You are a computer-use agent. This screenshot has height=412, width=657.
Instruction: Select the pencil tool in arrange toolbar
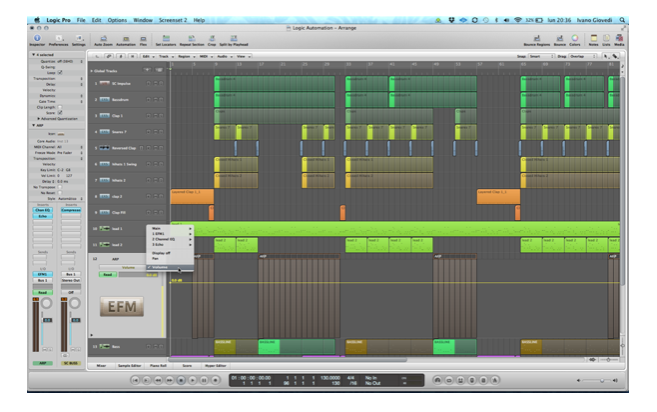[615, 56]
